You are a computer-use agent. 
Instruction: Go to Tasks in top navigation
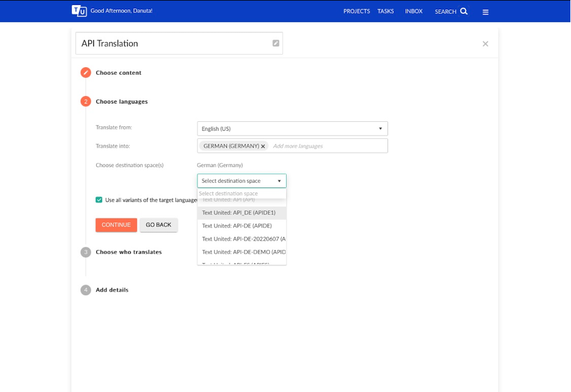(x=385, y=11)
